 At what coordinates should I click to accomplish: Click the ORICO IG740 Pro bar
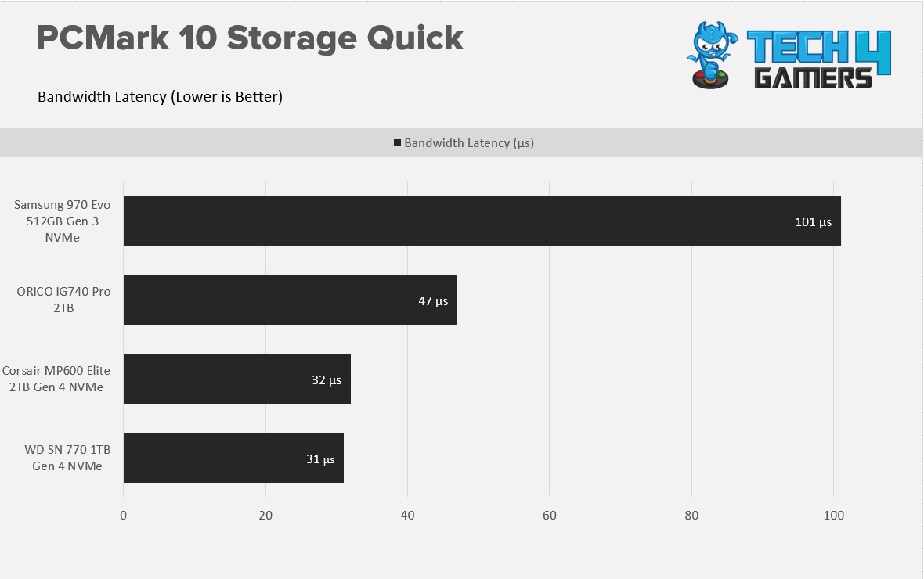[x=291, y=300]
